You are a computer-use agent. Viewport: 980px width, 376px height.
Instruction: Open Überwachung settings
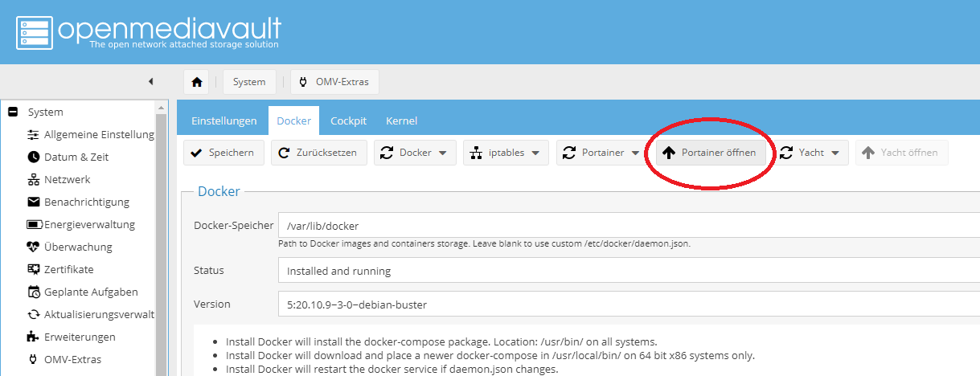(x=78, y=247)
